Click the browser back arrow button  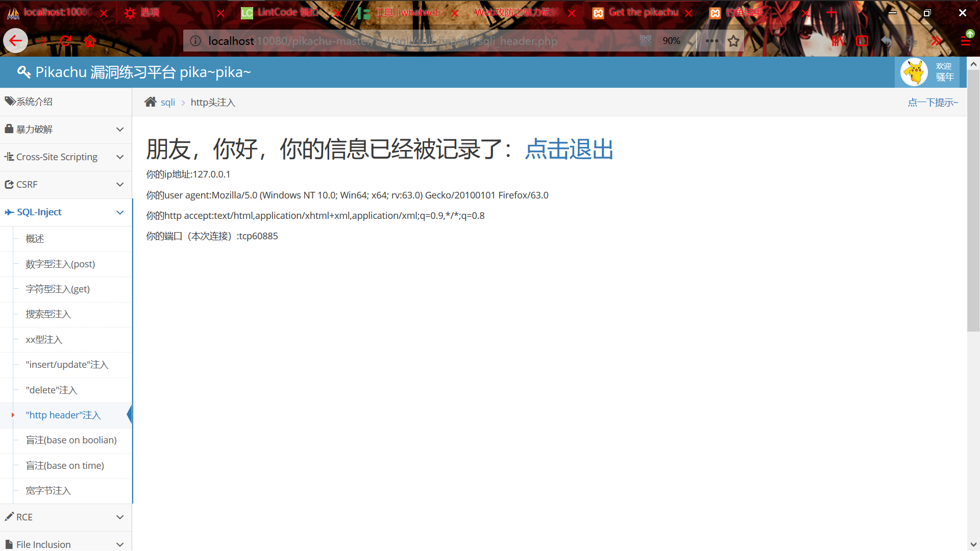pyautogui.click(x=15, y=41)
